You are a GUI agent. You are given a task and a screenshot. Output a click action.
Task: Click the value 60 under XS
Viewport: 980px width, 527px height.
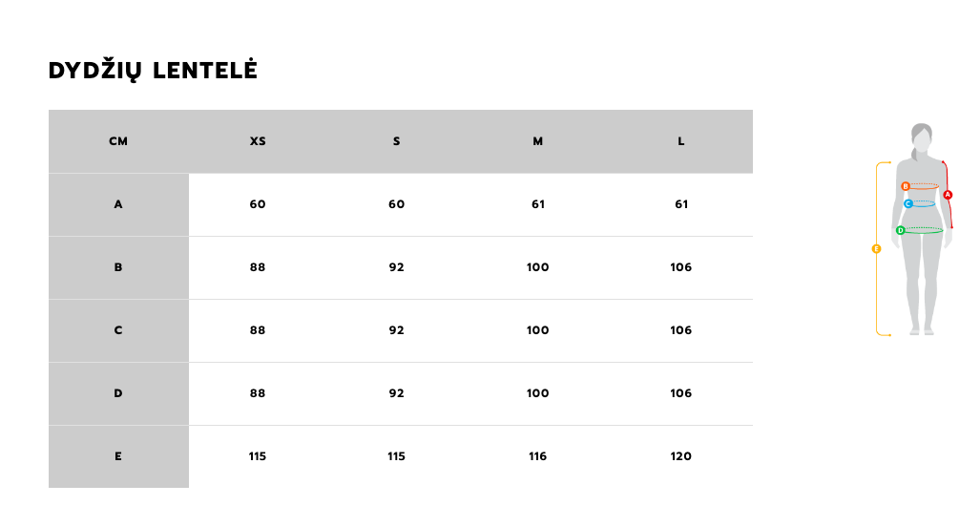coord(258,204)
